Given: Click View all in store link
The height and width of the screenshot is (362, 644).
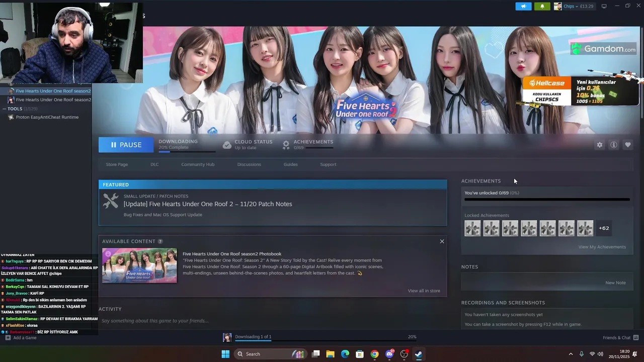Looking at the screenshot, I should (424, 291).
